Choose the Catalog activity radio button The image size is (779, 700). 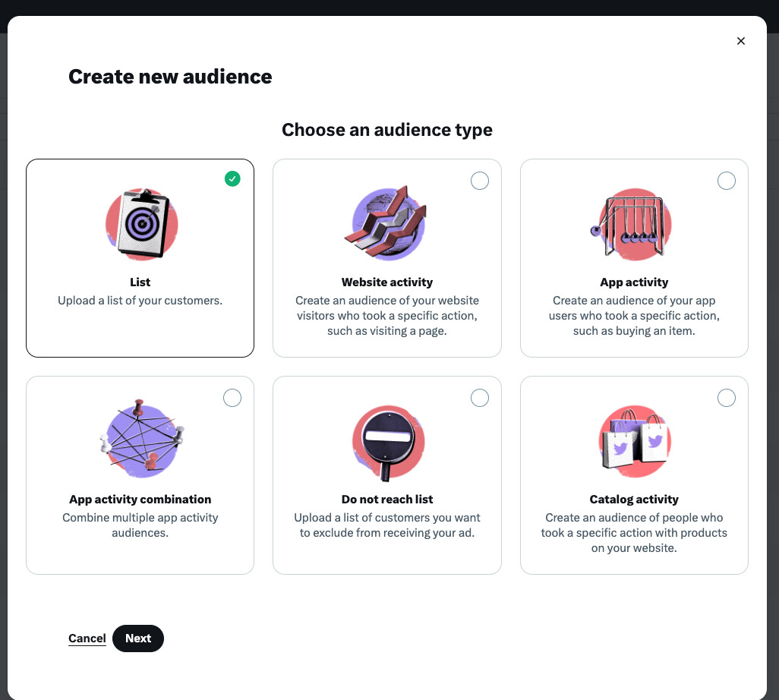pos(727,398)
